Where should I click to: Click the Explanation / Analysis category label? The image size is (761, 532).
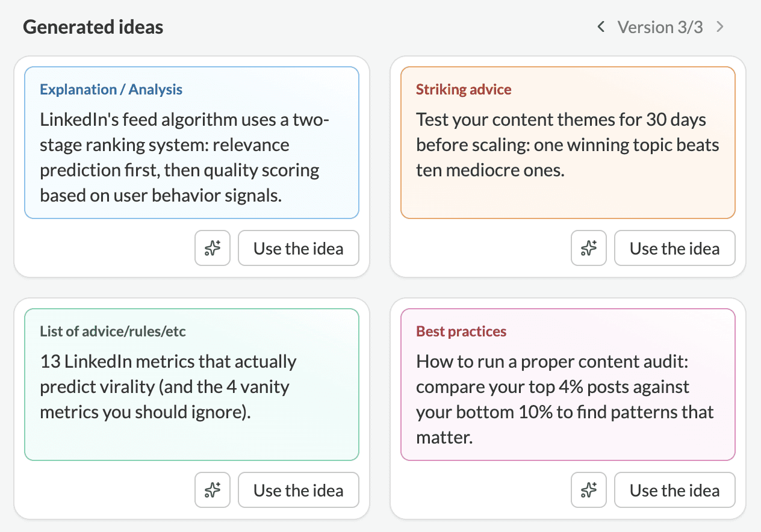pos(111,90)
